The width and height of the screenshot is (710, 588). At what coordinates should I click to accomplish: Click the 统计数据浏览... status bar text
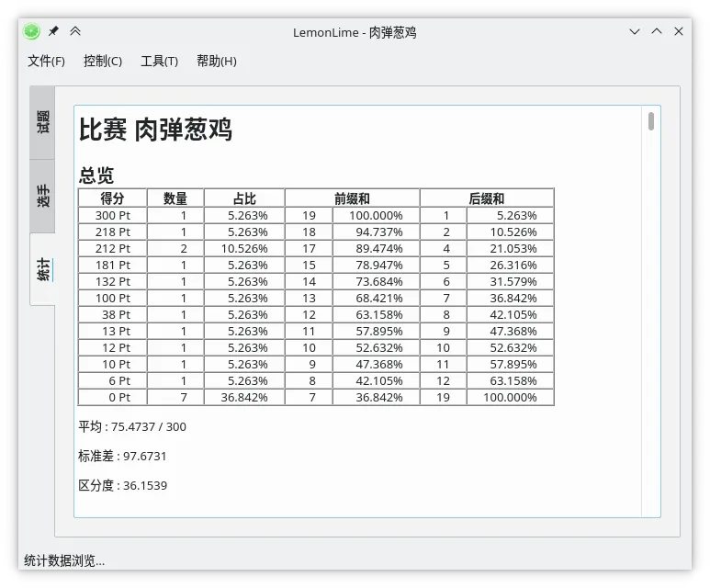coord(64,560)
